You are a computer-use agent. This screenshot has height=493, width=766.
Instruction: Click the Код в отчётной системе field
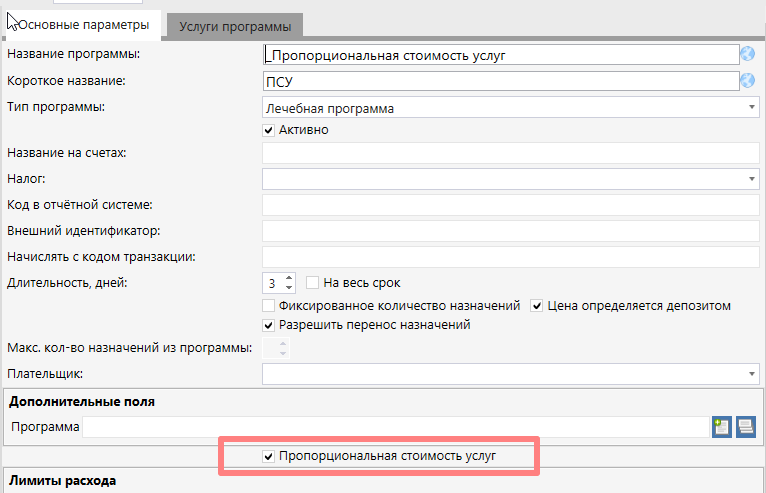click(x=510, y=205)
